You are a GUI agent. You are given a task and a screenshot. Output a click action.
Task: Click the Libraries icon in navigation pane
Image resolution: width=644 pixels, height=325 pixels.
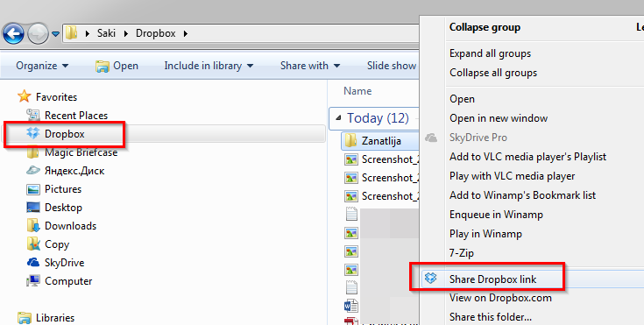click(x=25, y=318)
